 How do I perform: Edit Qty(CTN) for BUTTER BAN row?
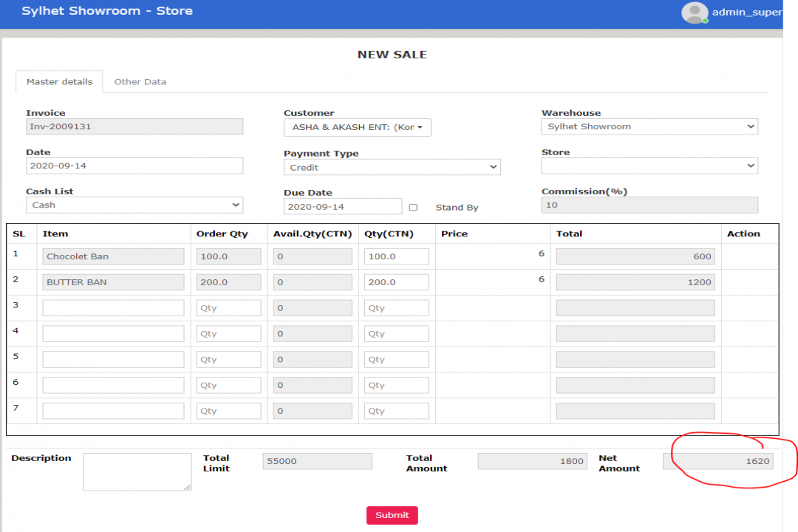[x=396, y=282]
